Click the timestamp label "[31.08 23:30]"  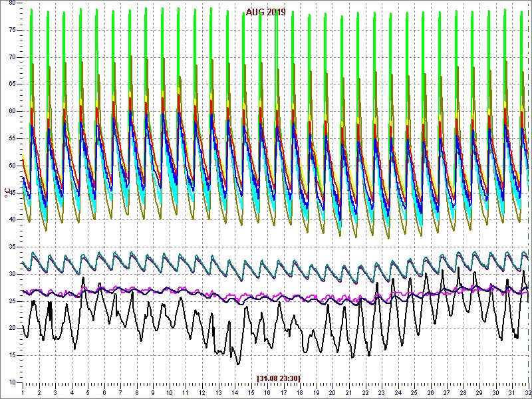279,378
